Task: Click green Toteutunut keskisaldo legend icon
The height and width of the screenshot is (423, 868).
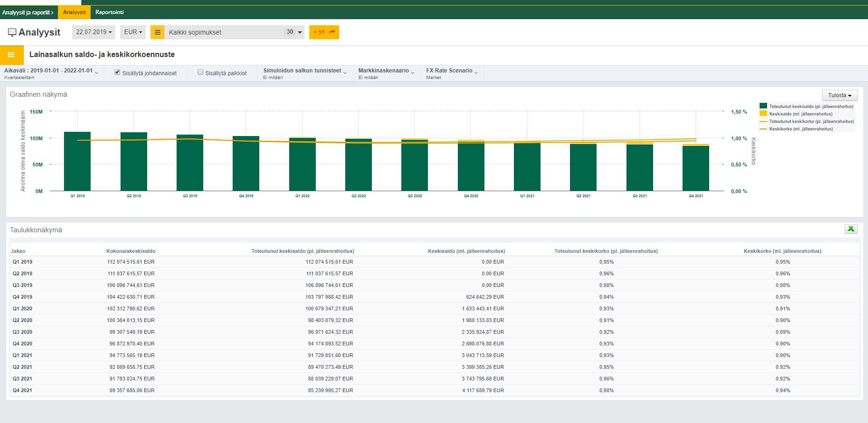Action: [763, 106]
